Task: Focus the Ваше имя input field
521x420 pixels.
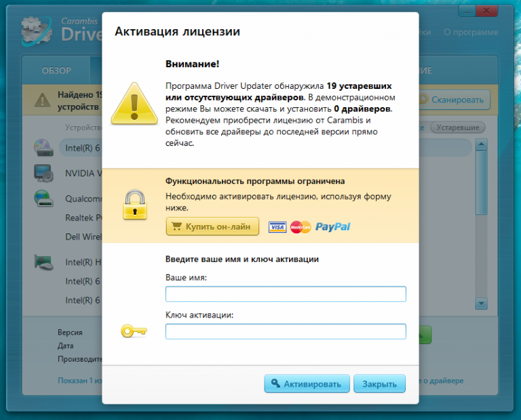Action: [x=286, y=294]
